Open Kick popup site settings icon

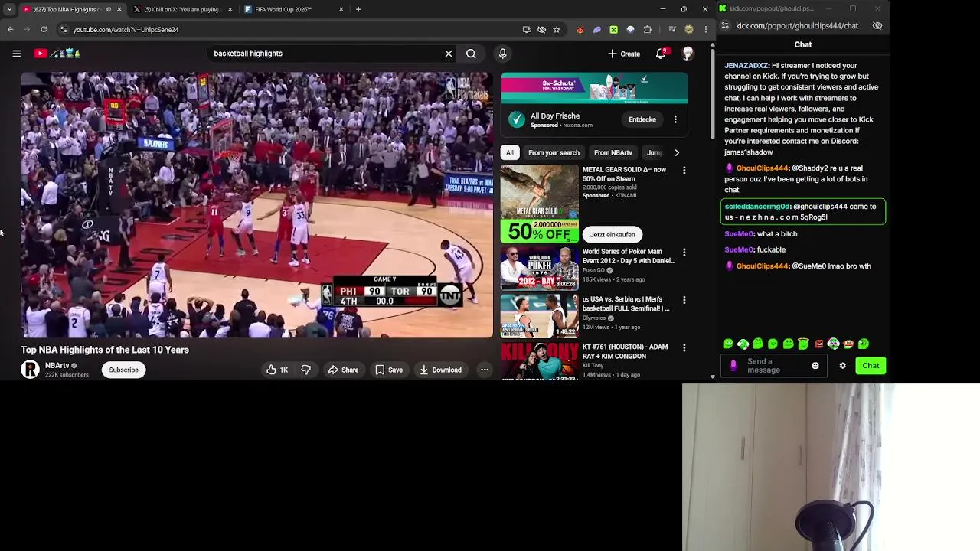point(725,26)
